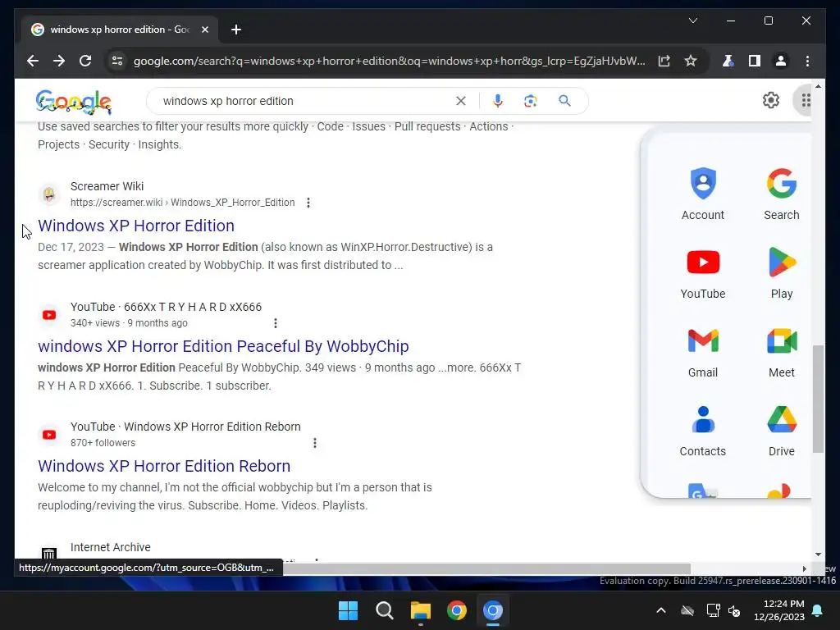This screenshot has width=840, height=630.
Task: Toggle the side panel icon
Action: point(755,61)
